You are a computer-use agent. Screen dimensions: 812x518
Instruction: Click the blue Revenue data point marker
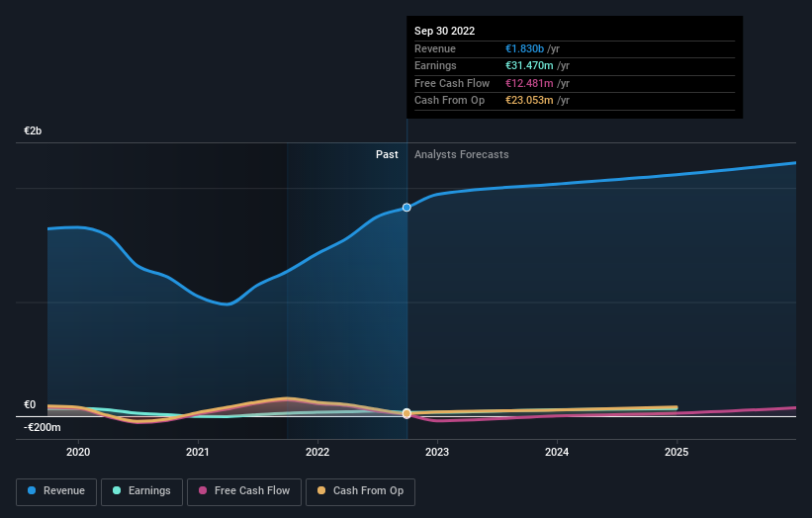point(406,208)
